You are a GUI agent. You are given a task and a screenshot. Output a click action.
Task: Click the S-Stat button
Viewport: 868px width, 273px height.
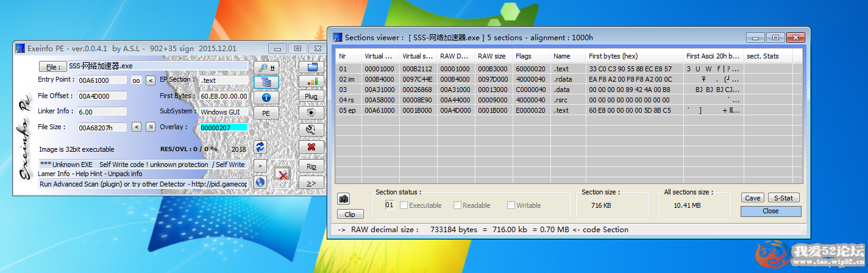click(783, 197)
